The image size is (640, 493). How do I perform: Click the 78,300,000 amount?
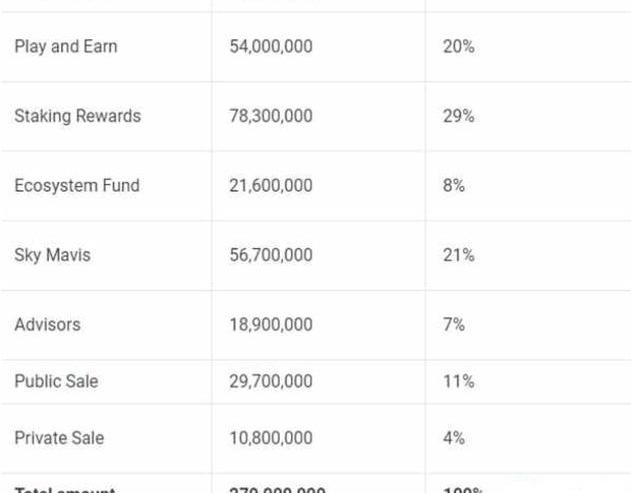click(x=271, y=116)
